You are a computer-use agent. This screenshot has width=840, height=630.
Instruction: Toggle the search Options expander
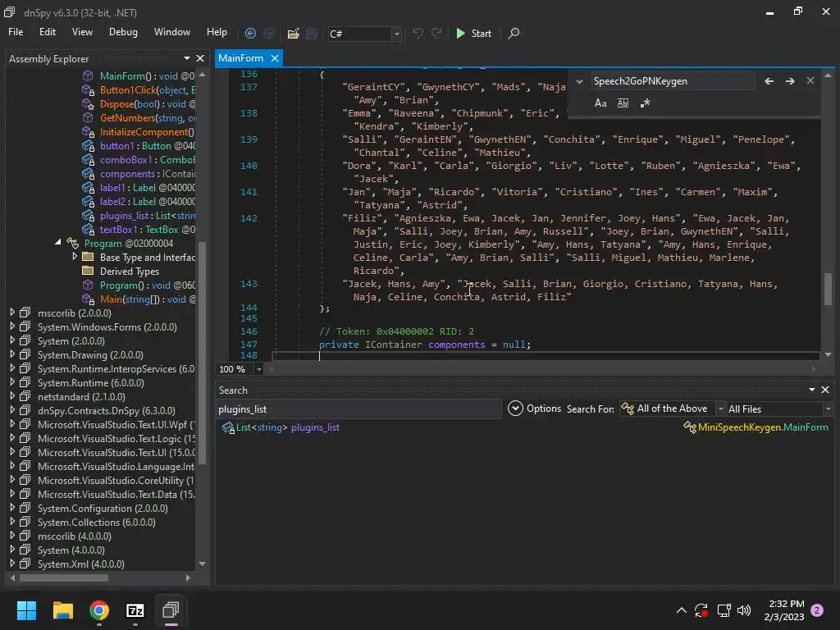515,409
